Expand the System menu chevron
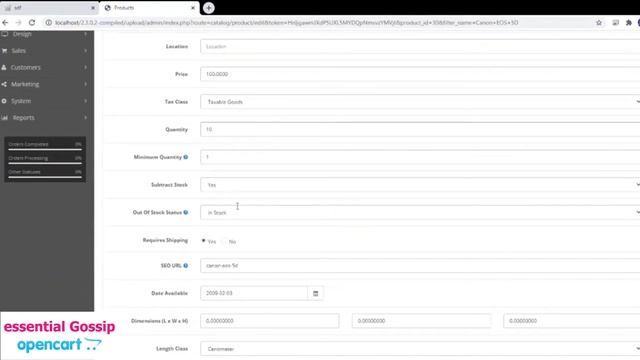This screenshot has width=640, height=360. [86, 101]
